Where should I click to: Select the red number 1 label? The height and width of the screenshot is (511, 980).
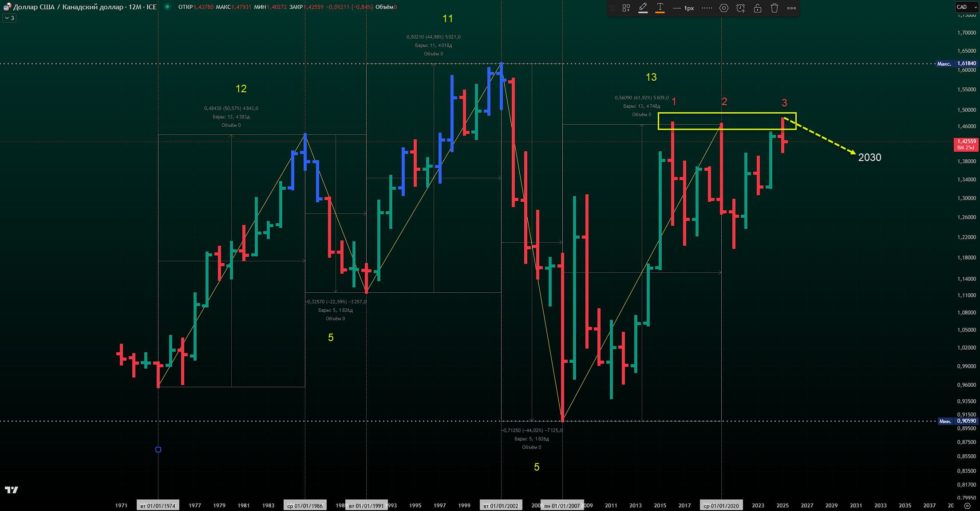point(674,102)
